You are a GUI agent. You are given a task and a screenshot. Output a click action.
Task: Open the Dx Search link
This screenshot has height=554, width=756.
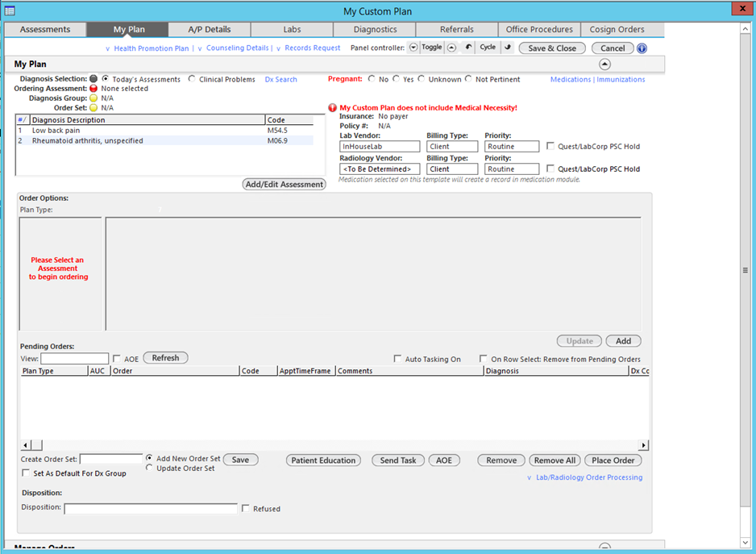[x=280, y=80]
